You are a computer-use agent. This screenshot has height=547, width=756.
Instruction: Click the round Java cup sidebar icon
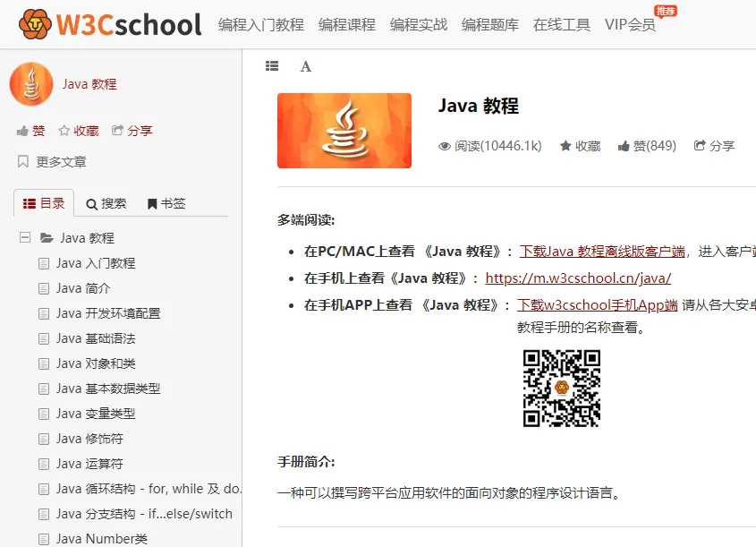click(31, 84)
